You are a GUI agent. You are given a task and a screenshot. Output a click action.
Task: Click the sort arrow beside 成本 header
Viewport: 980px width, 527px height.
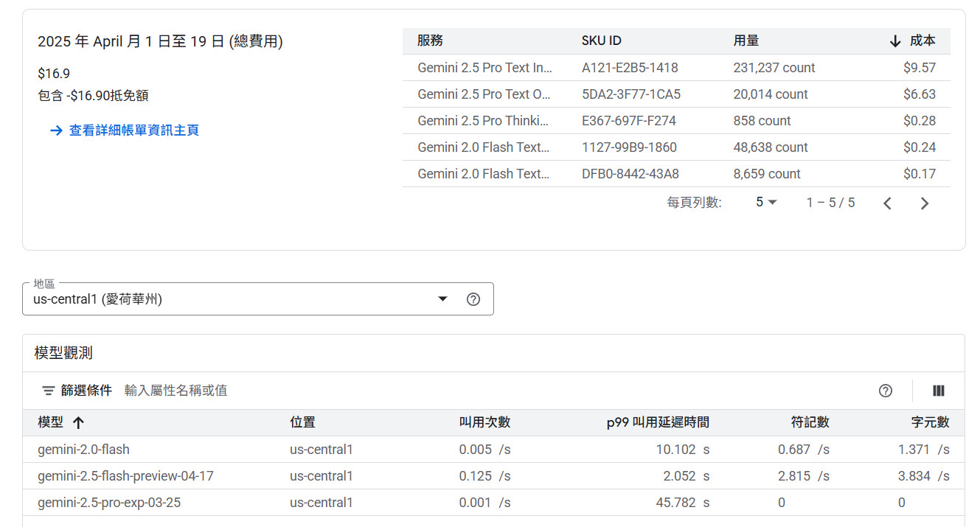pos(895,41)
